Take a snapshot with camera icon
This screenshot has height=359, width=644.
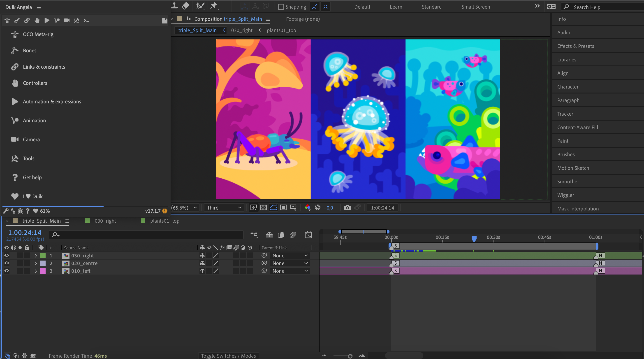(347, 208)
